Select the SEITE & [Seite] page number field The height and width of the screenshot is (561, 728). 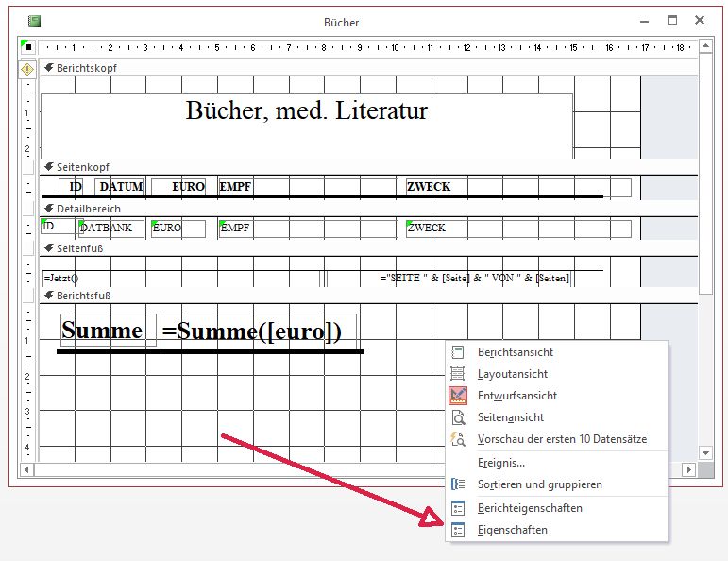click(448, 279)
